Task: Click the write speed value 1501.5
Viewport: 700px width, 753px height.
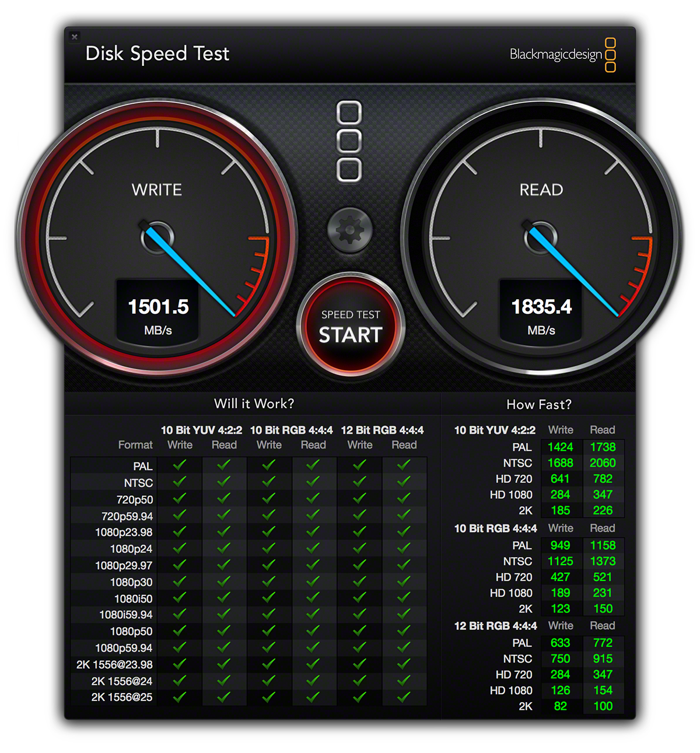Action: coord(158,306)
